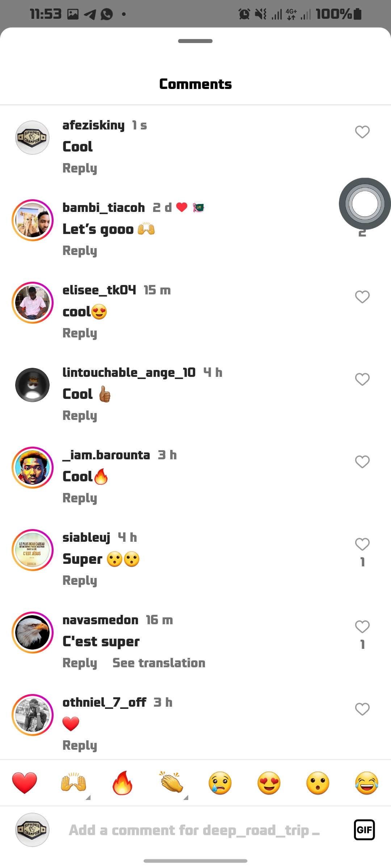
Task: Open the GIF picker
Action: pos(364,830)
